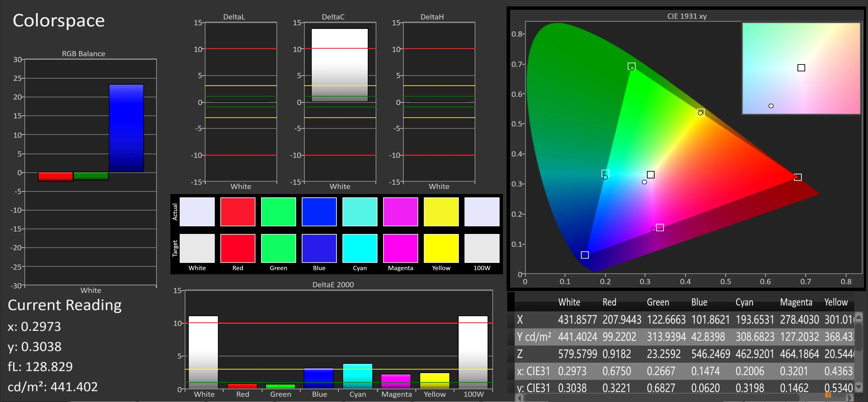
Task: Click the 'Y cd/m²' row label
Action: coord(534,337)
